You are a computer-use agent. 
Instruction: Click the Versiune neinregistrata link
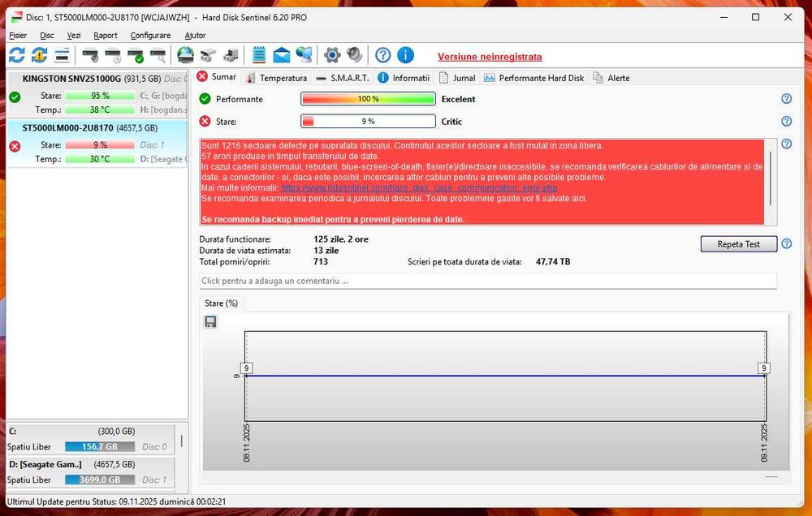tap(490, 57)
